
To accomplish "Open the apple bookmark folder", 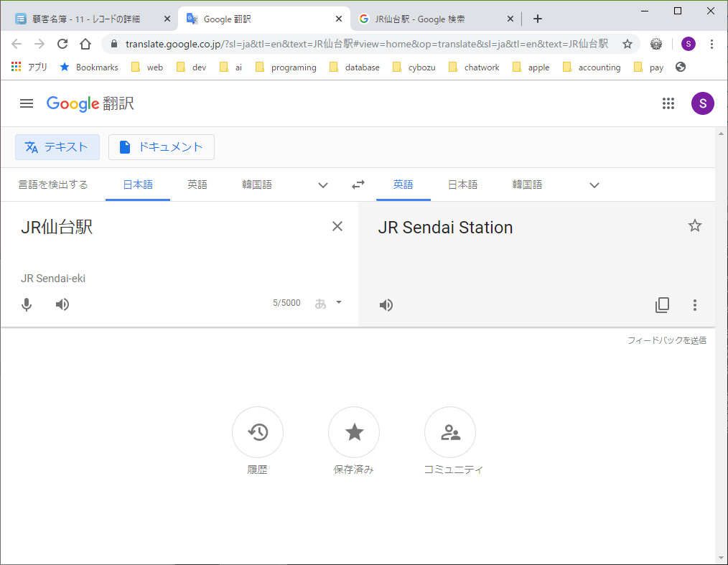I will (531, 67).
